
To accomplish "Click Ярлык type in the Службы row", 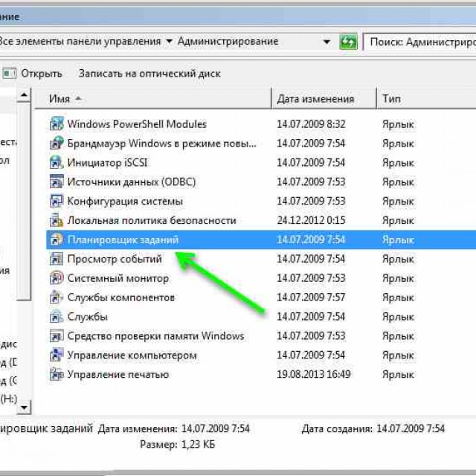I will coord(398,318).
